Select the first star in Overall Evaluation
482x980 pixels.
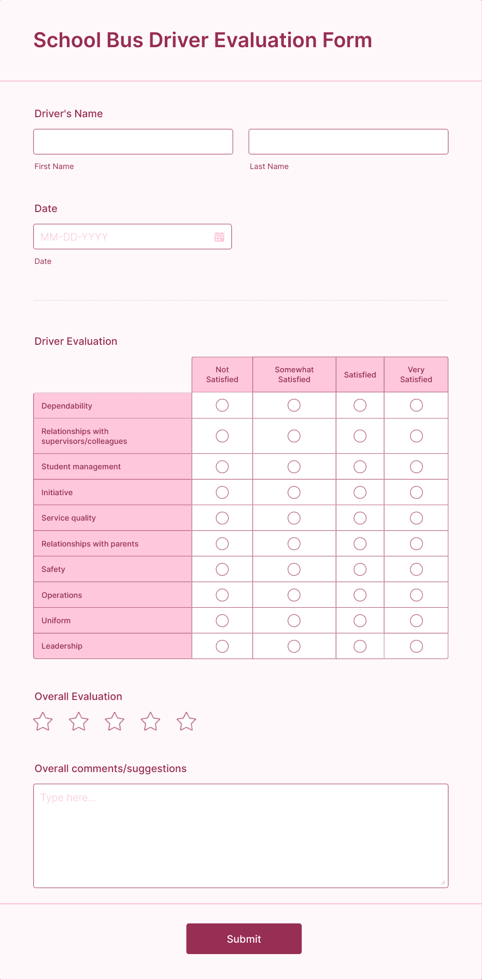pyautogui.click(x=42, y=721)
